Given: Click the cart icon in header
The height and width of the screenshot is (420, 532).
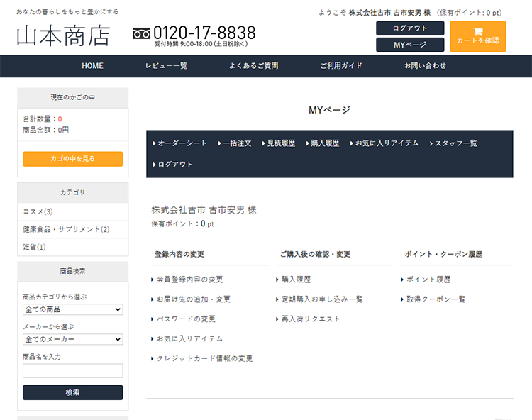Looking at the screenshot, I should coord(477,31).
